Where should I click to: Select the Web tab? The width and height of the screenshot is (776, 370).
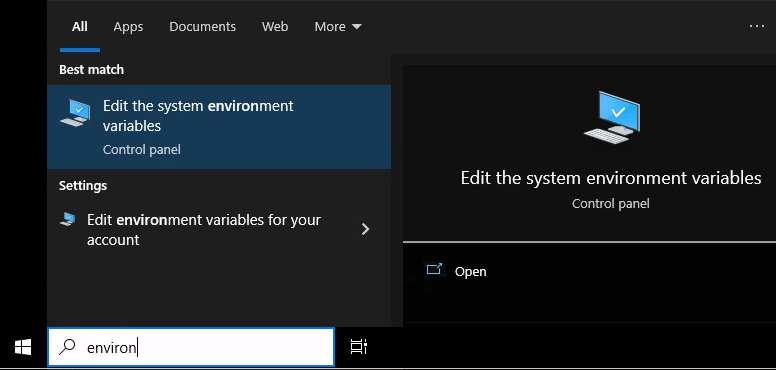(x=275, y=27)
